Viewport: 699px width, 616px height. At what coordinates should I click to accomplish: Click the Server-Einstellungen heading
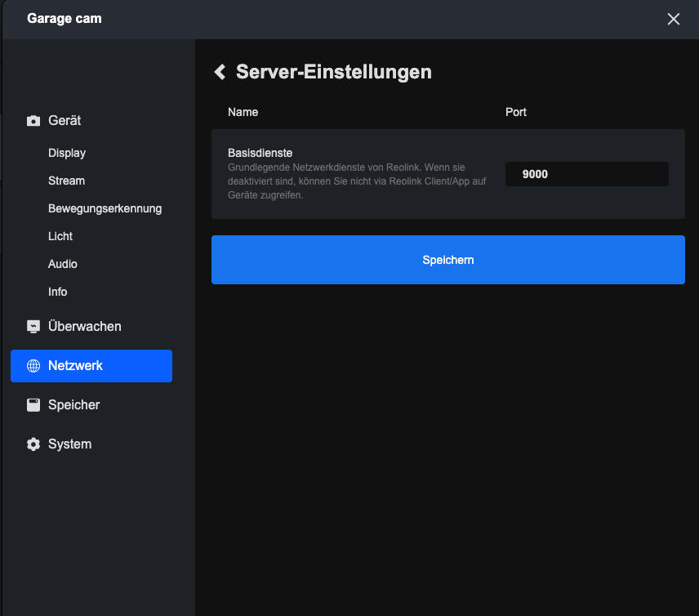click(x=333, y=72)
